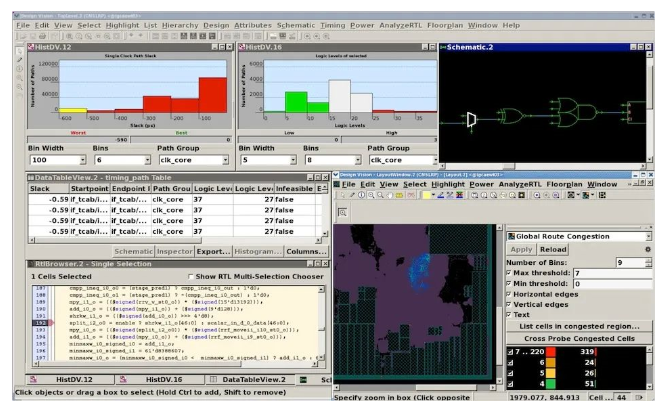
Task: Toggle the Max threshold checkbox
Action: [509, 273]
